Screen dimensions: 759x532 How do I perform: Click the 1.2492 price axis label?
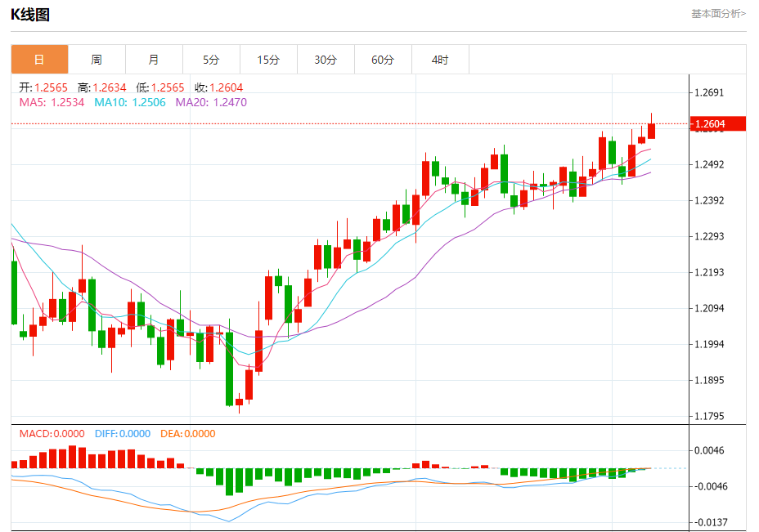coord(709,164)
